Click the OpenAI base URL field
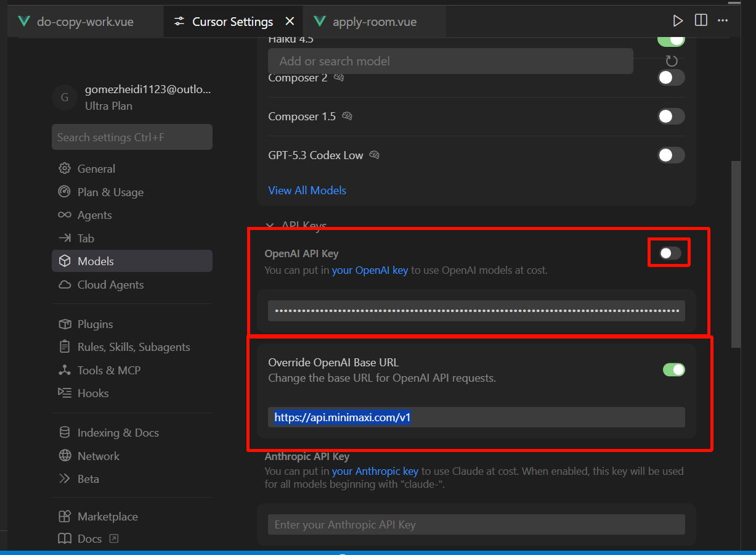Screen dimensions: 756x555 (x=476, y=417)
